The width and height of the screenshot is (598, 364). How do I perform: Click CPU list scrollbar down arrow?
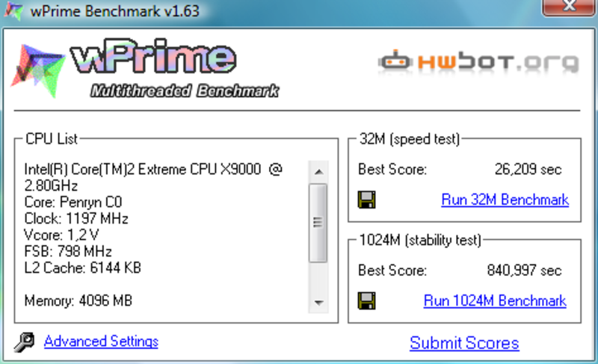318,303
